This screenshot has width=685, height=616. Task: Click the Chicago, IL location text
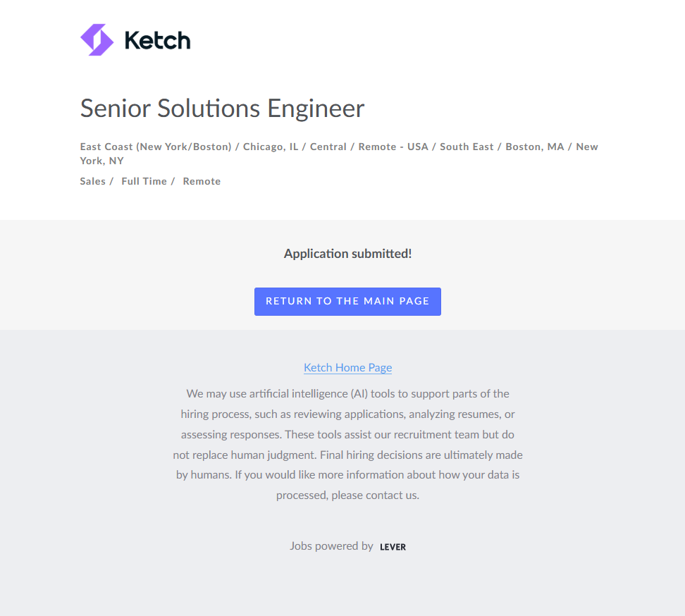(x=271, y=147)
